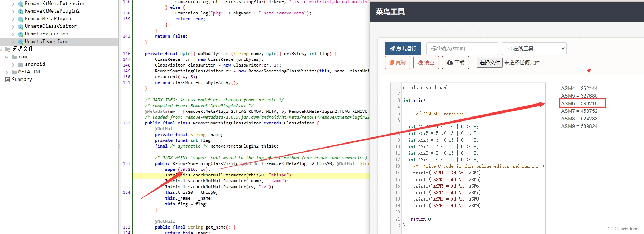Click the 资源文件 resources folder icon
The image size is (644, 234).
tap(8, 49)
